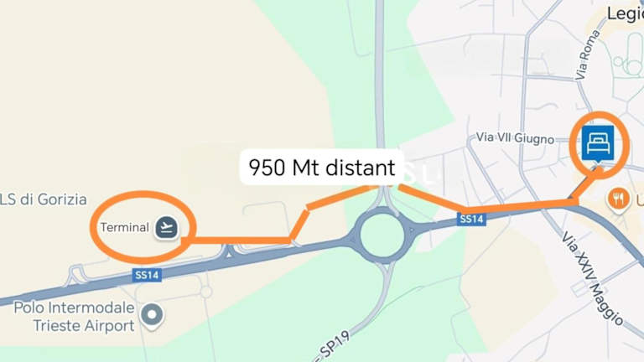The image size is (644, 362).
Task: Tap the Polo Intermodale location pin
Action: pyautogui.click(x=152, y=316)
